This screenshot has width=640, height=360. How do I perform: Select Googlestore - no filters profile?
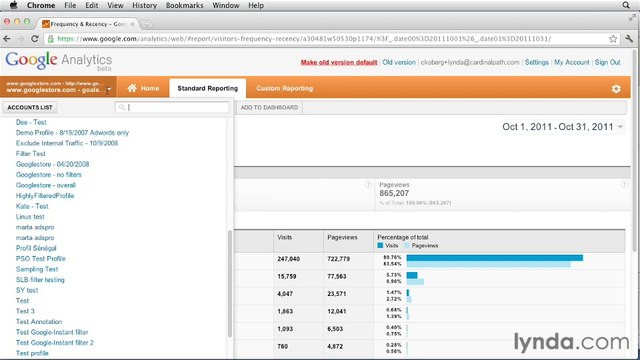point(49,175)
